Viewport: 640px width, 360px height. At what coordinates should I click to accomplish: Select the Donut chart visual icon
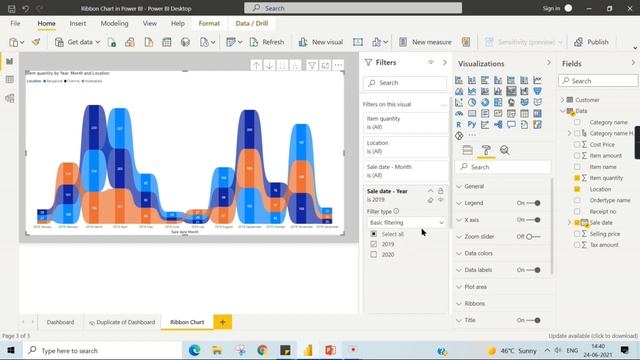click(485, 102)
